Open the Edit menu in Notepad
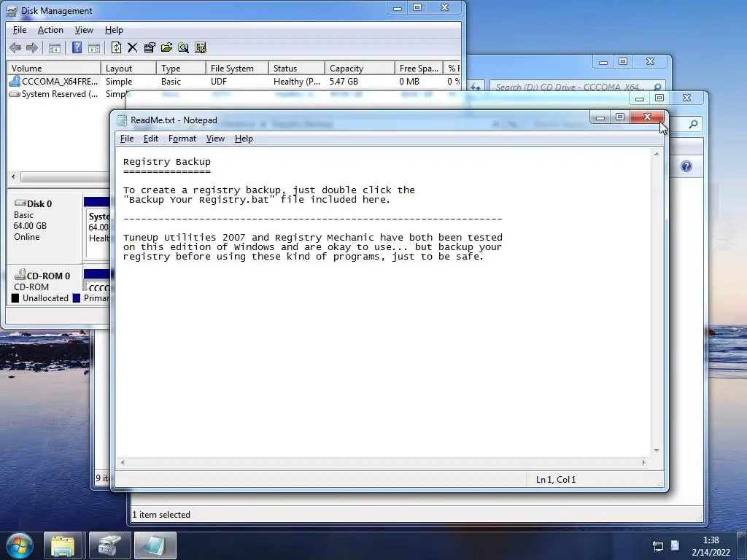The image size is (747, 560). (x=150, y=139)
